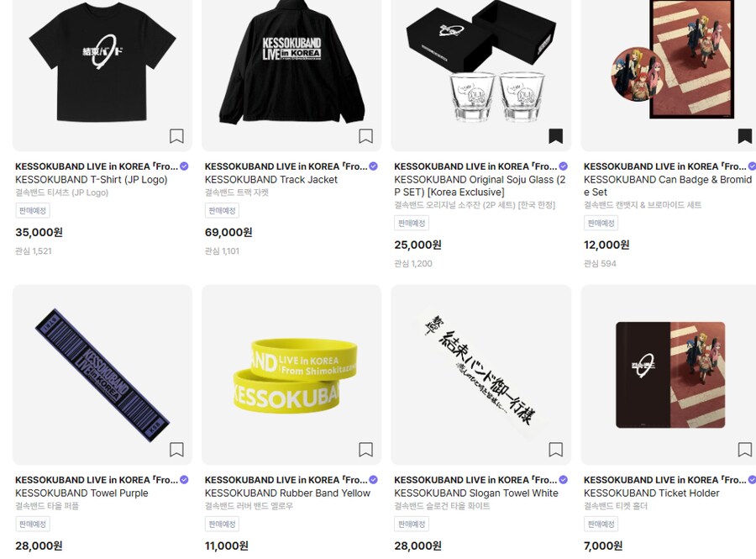The height and width of the screenshot is (559, 756).
Task: Bookmark the KESSOKUBAND Track Jacket
Action: click(x=366, y=136)
